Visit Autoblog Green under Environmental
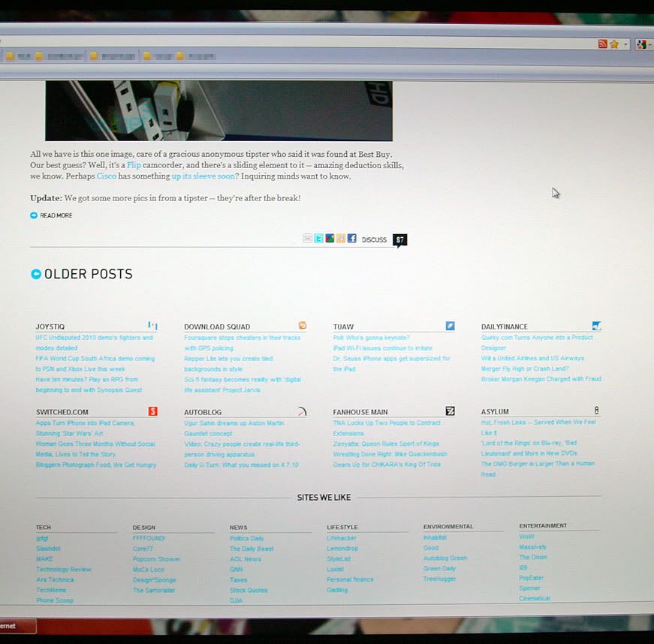Image resolution: width=654 pixels, height=644 pixels. coord(445,558)
